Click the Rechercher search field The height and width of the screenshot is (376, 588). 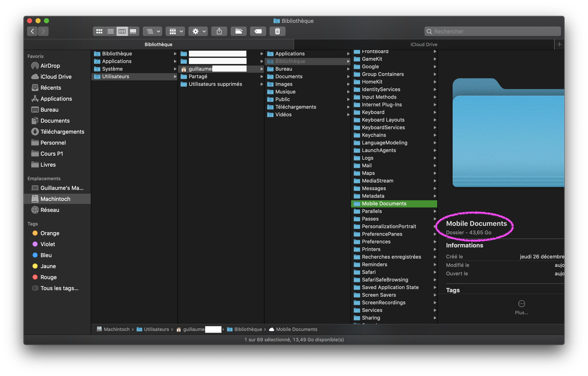tap(493, 31)
